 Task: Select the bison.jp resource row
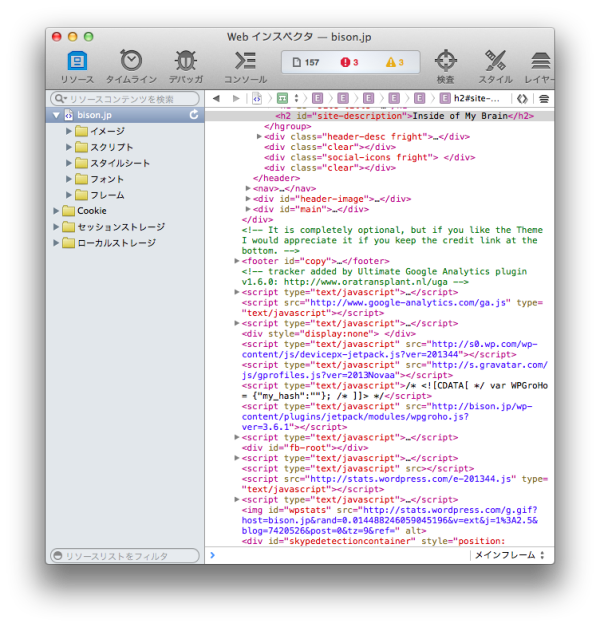tap(125, 115)
